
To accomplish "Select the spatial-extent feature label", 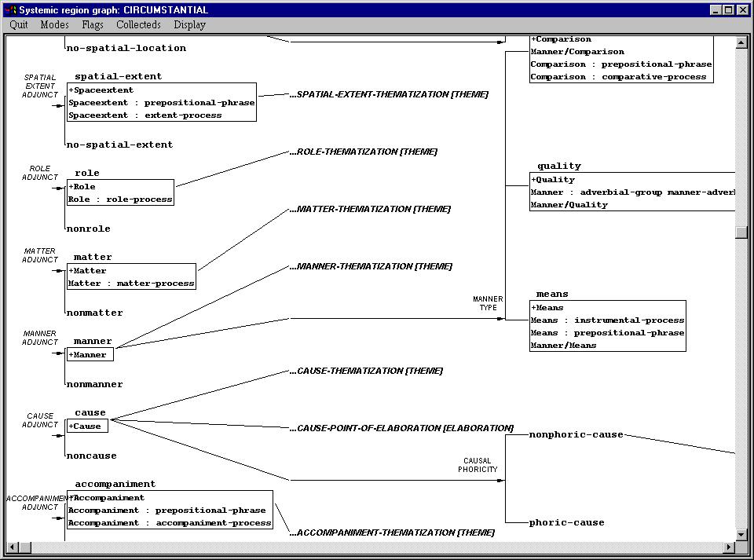I will pos(119,76).
